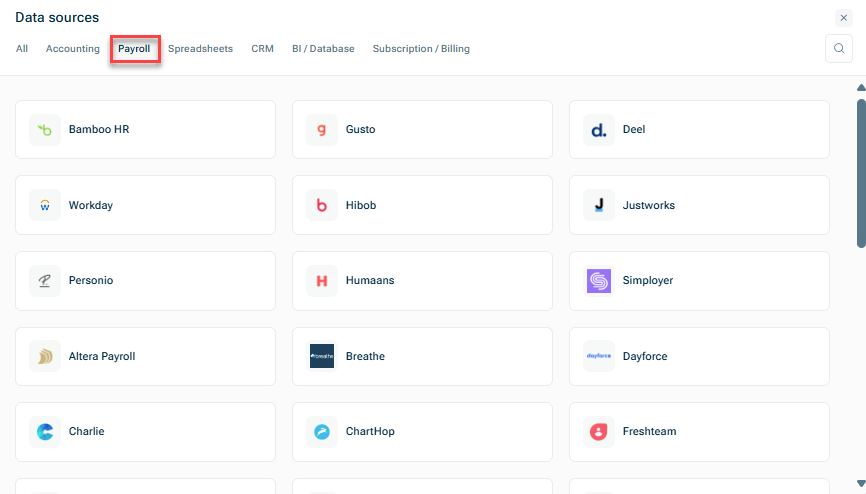
Task: Click the scrollbar down arrow
Action: click(x=861, y=484)
